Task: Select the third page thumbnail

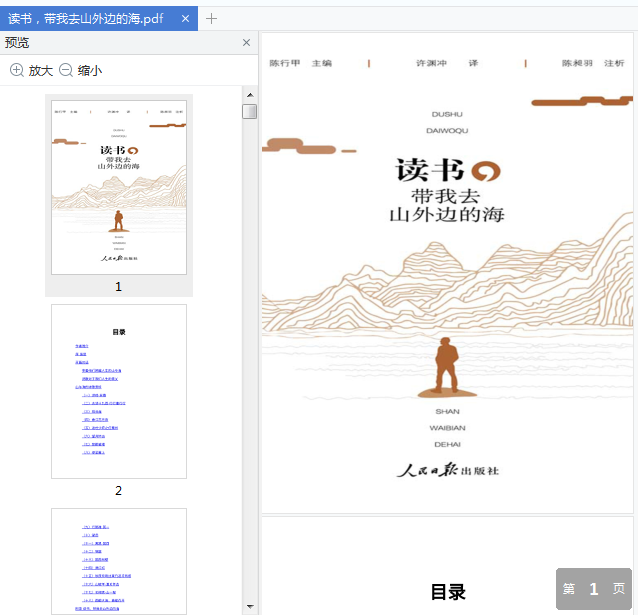Action: pos(119,561)
